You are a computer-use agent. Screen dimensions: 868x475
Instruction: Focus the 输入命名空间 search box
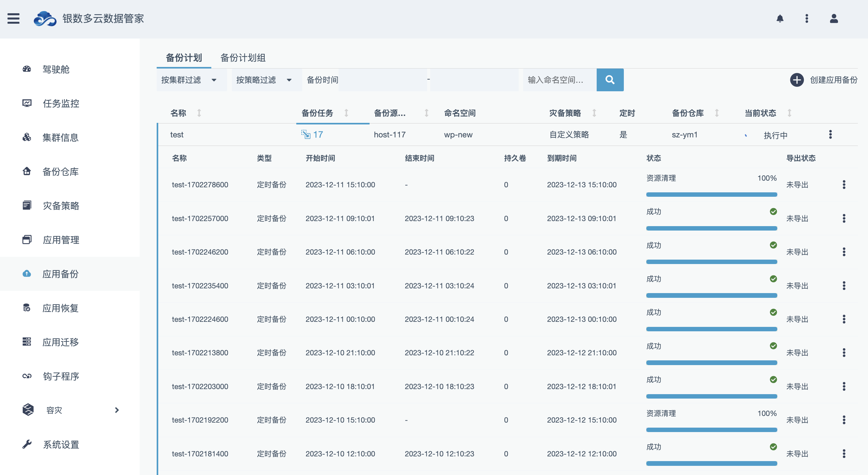[x=560, y=80]
